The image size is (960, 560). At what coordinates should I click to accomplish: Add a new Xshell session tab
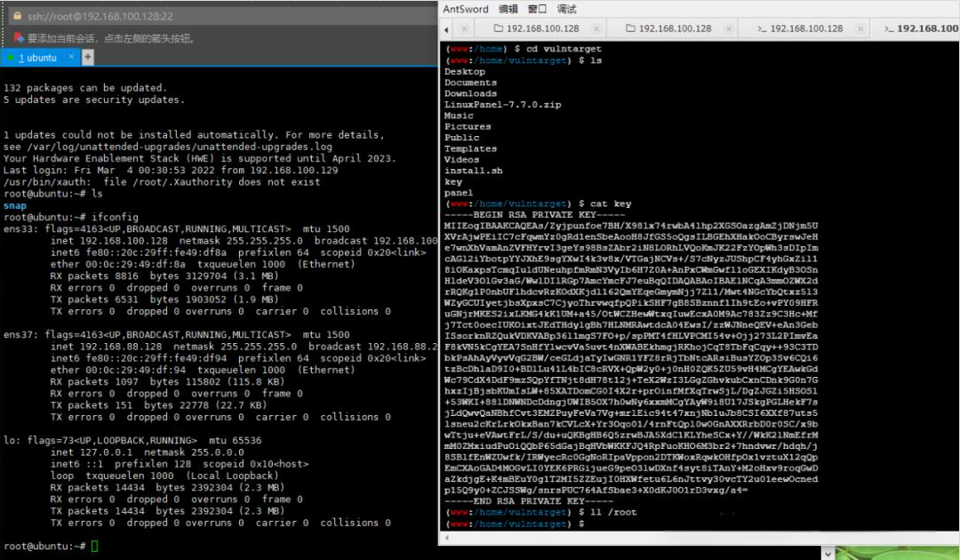(x=87, y=57)
